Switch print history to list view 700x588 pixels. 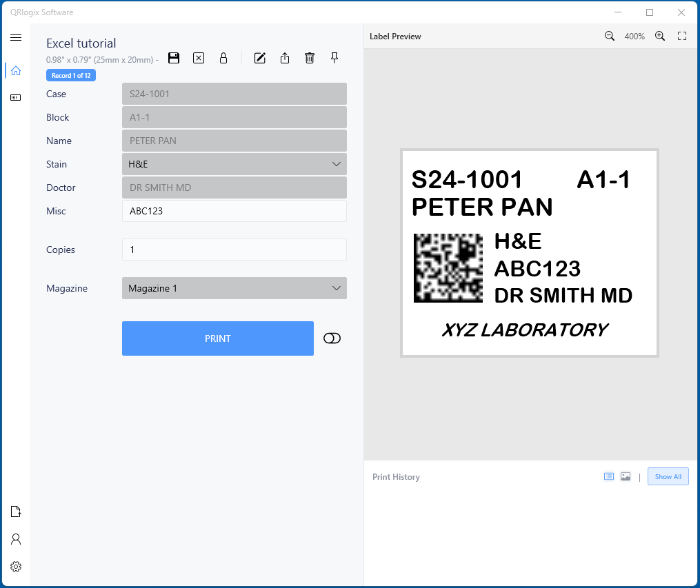(x=609, y=476)
